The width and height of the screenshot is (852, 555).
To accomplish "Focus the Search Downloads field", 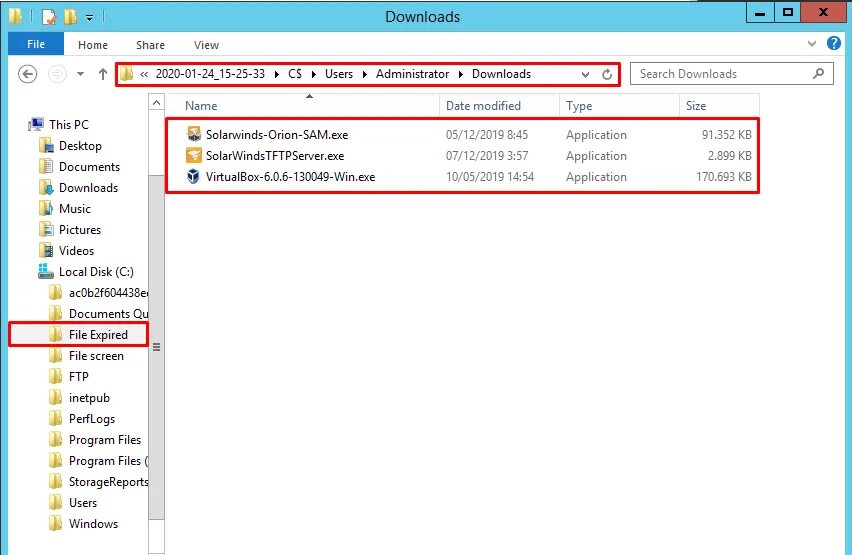I will tap(731, 74).
